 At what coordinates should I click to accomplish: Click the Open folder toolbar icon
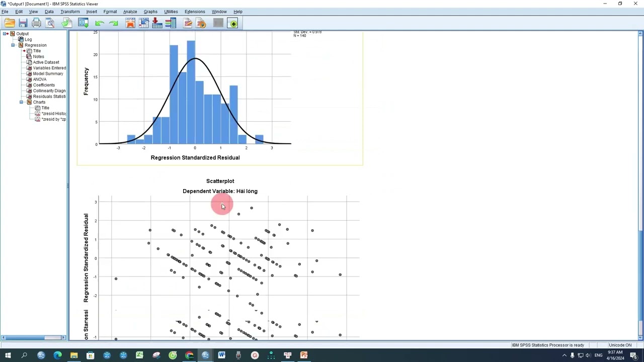(x=10, y=23)
